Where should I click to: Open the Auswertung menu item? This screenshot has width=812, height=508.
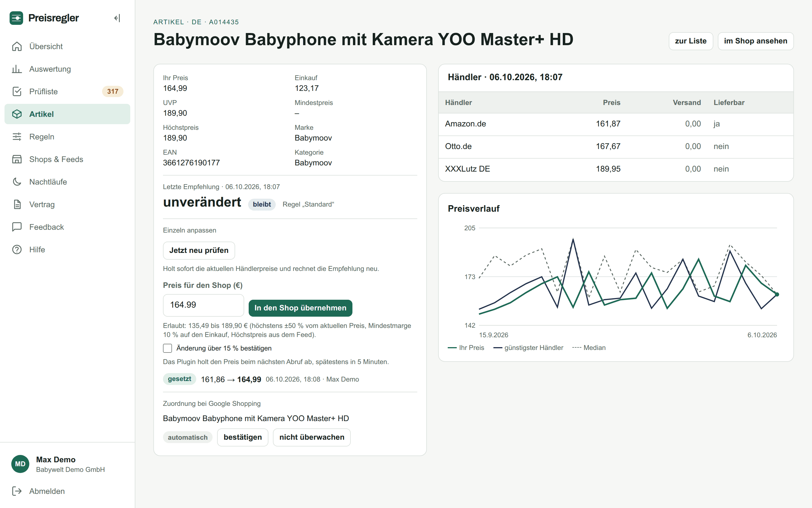(67, 69)
